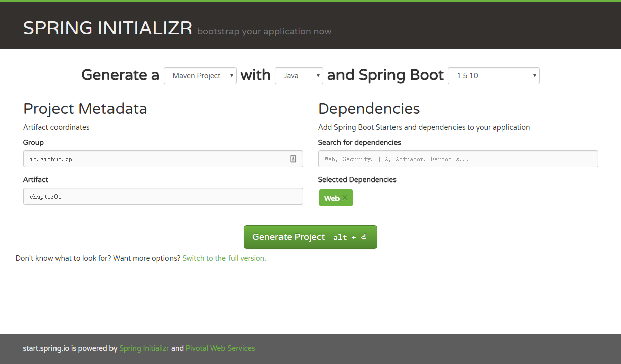621x364 pixels.
Task: Click the Search for dependencies field
Action: click(x=458, y=159)
